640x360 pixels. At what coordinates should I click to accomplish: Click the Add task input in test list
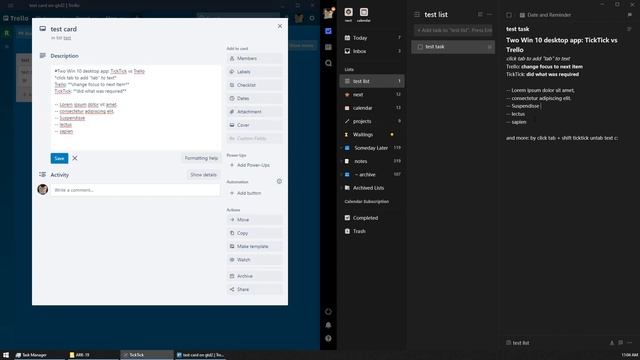pos(453,30)
